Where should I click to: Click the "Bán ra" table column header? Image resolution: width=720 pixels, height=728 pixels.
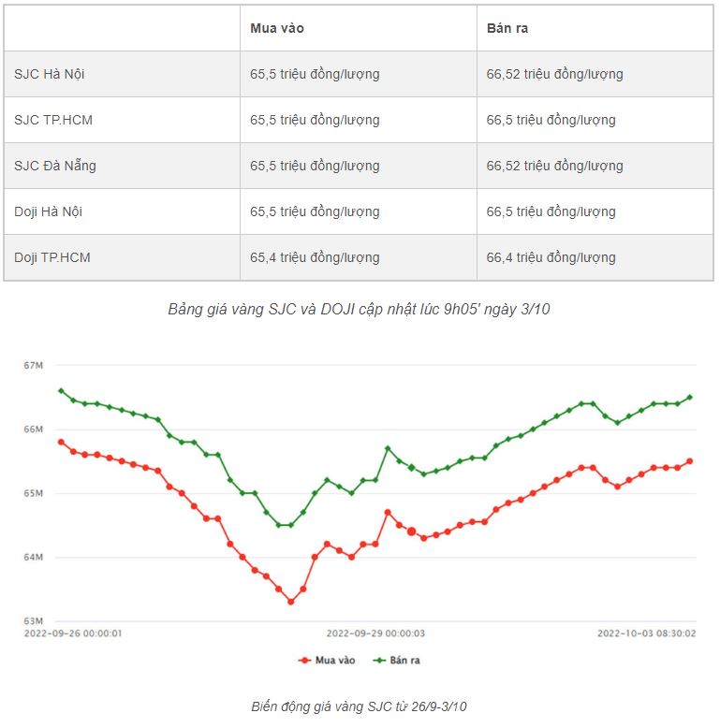point(507,28)
